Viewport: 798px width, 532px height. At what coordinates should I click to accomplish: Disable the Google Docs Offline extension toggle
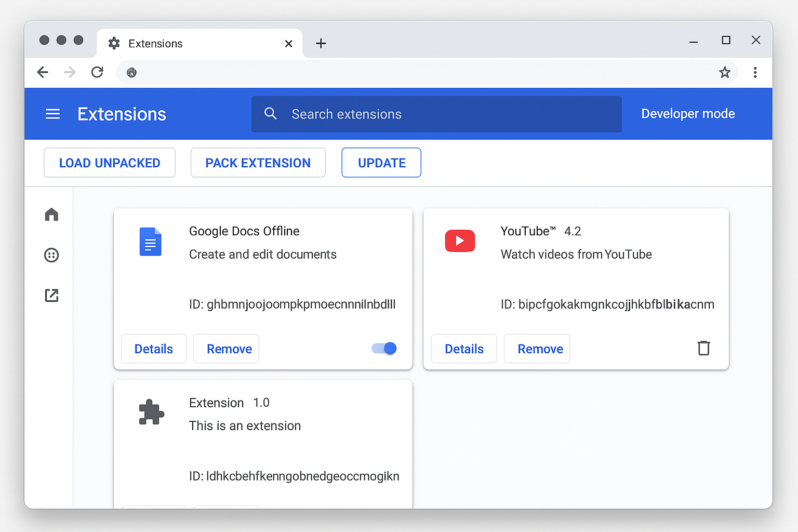383,348
